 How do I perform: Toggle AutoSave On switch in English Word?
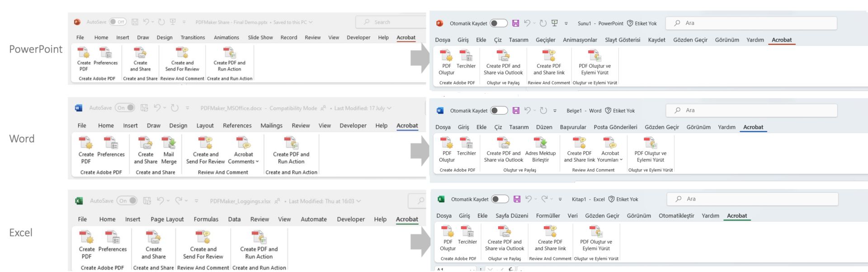(125, 108)
